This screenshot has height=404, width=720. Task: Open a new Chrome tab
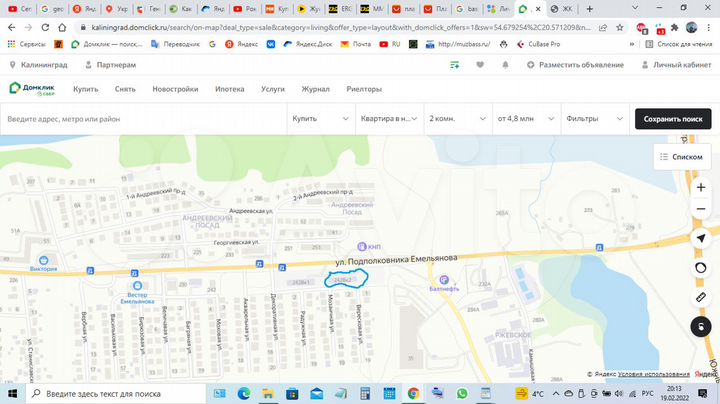coord(590,9)
